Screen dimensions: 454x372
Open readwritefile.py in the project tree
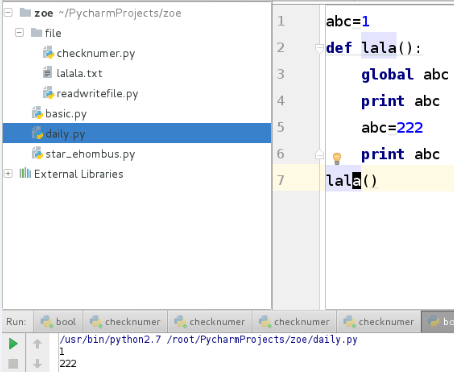point(97,94)
